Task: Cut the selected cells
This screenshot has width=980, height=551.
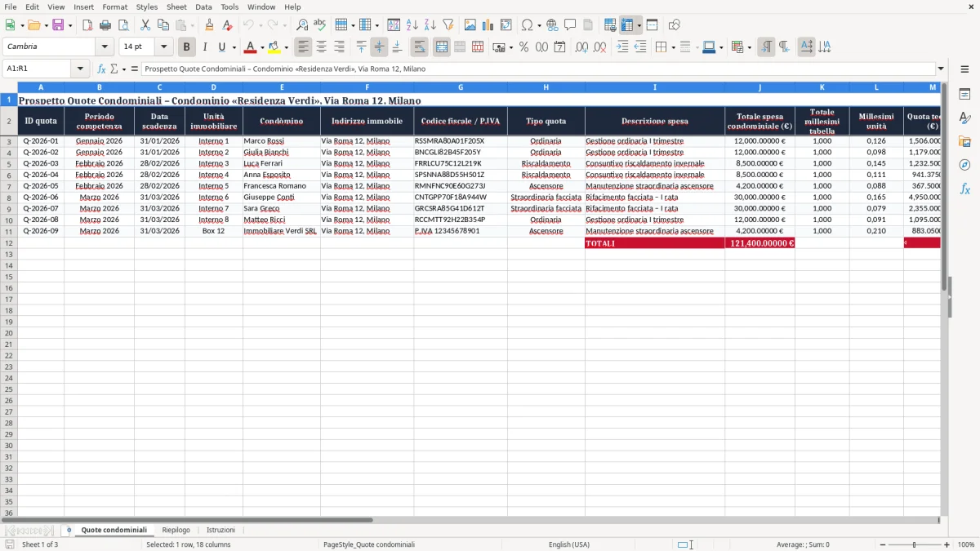Action: [145, 25]
